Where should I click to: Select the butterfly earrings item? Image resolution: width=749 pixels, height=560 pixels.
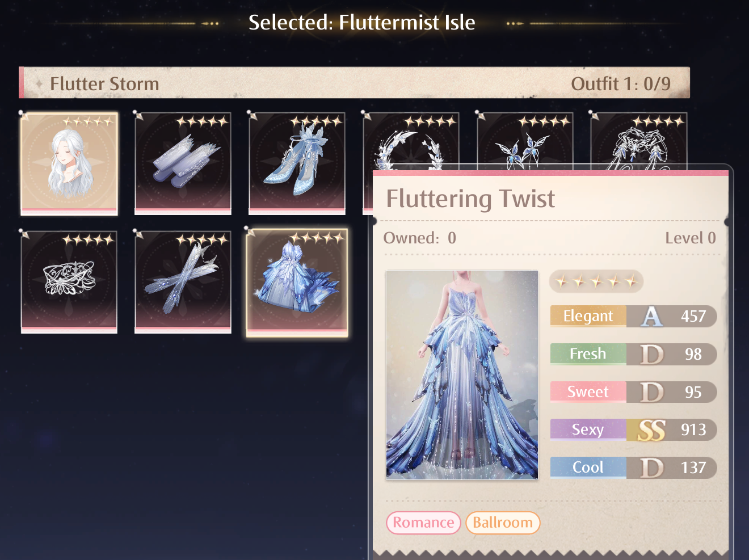click(x=525, y=142)
